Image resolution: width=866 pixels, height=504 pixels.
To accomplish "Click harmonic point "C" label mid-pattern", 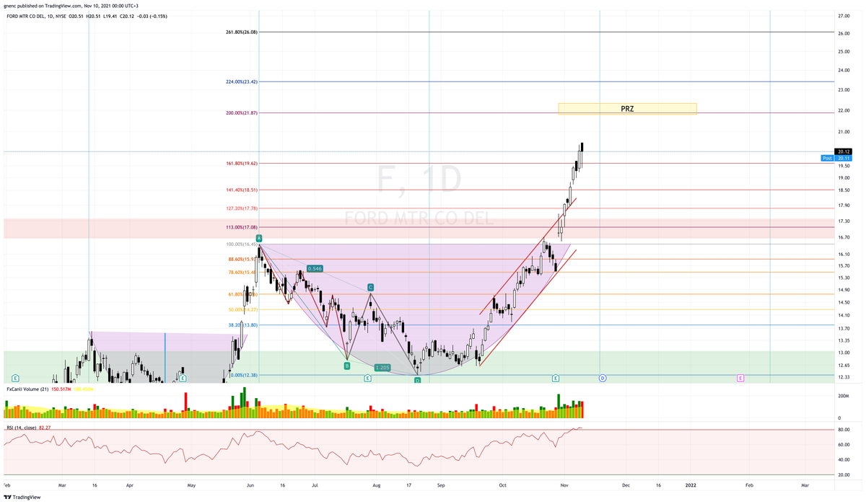I will click(x=369, y=286).
